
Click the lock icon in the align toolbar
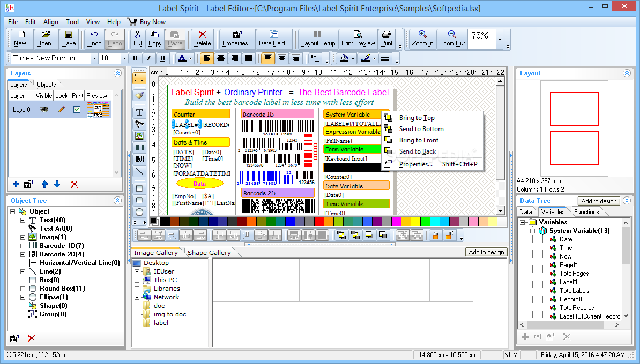pos(435,235)
